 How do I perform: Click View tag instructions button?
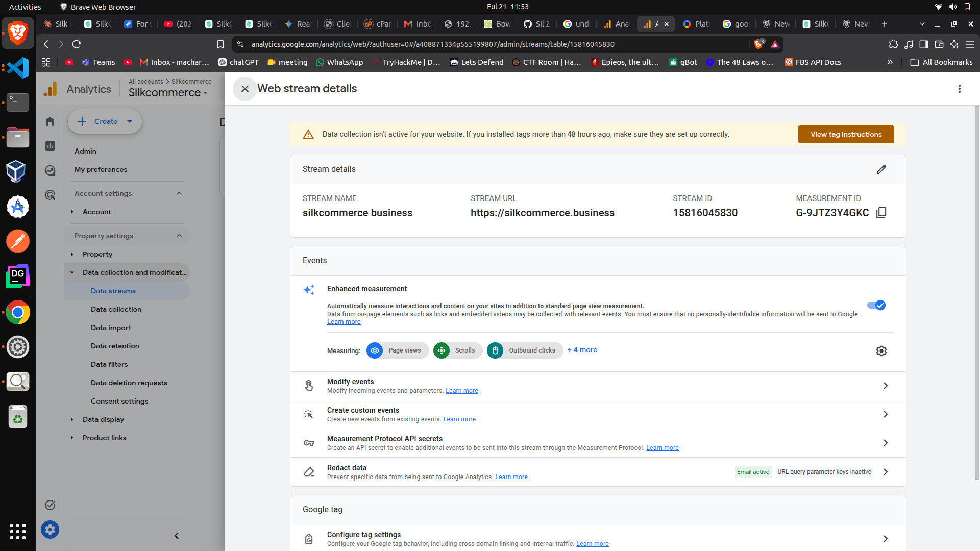coord(846,134)
